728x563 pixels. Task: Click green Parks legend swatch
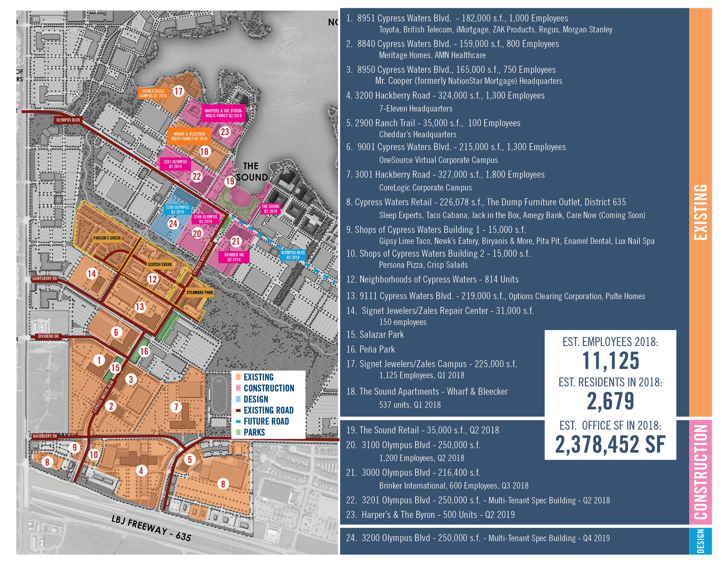pyautogui.click(x=238, y=432)
